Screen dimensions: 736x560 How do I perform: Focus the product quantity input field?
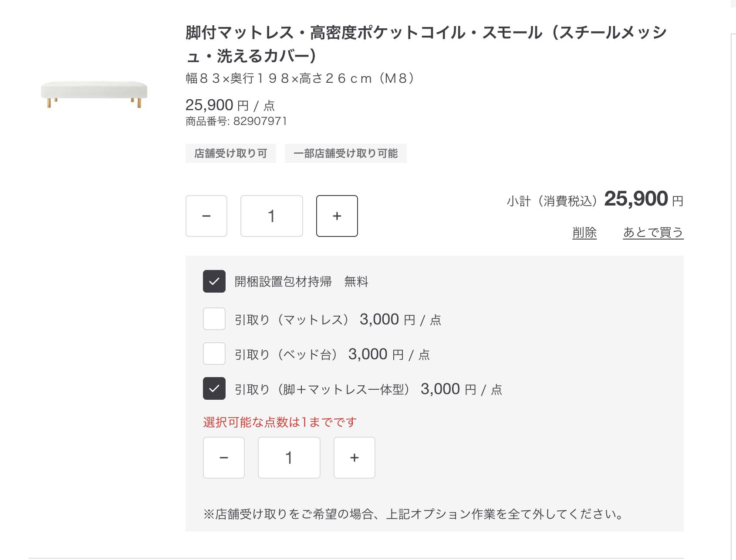click(x=271, y=216)
